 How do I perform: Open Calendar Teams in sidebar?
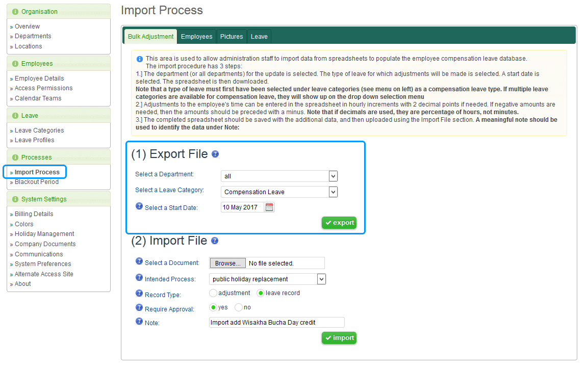pyautogui.click(x=38, y=98)
